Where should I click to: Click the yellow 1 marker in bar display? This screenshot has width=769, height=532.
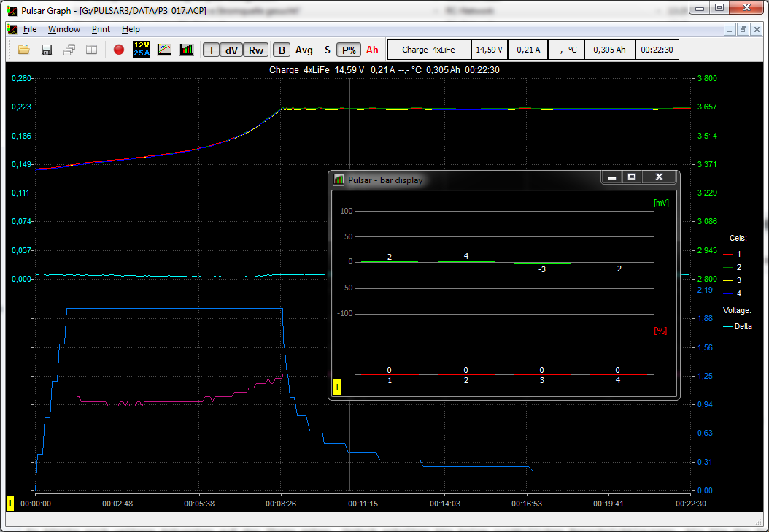point(337,388)
